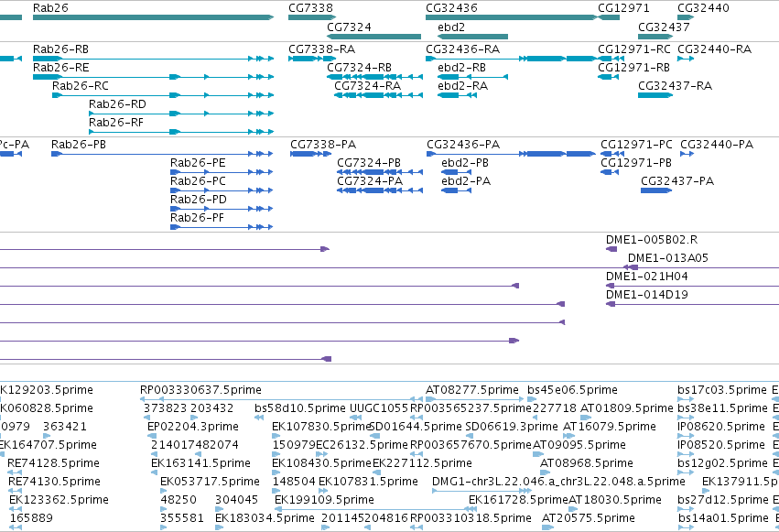The height and width of the screenshot is (532, 779).
Task: Choose transcript Rab26-RF
Action: [x=115, y=123]
